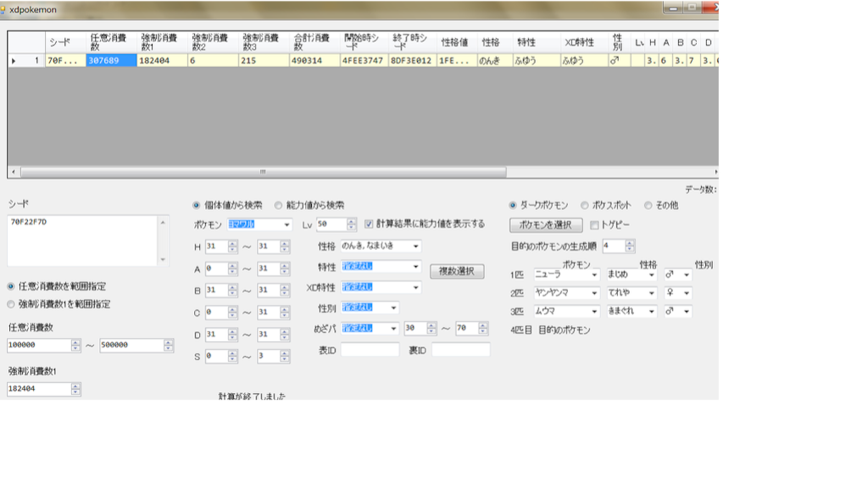
Task: Click the table cell showing 490314
Action: (x=314, y=60)
